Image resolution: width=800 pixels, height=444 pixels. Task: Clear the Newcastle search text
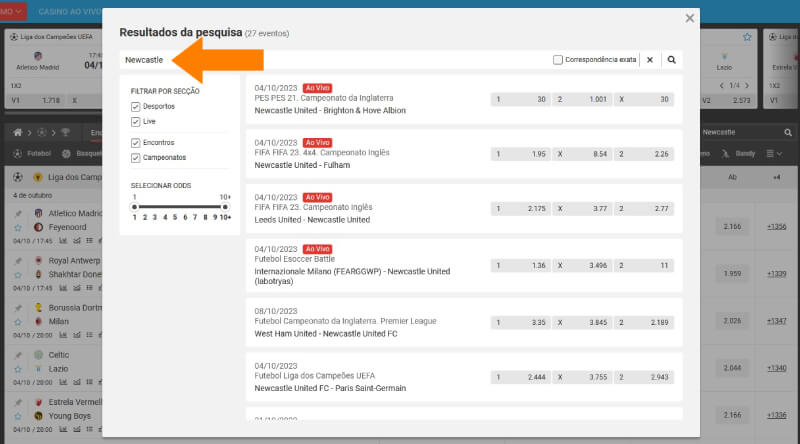click(649, 60)
